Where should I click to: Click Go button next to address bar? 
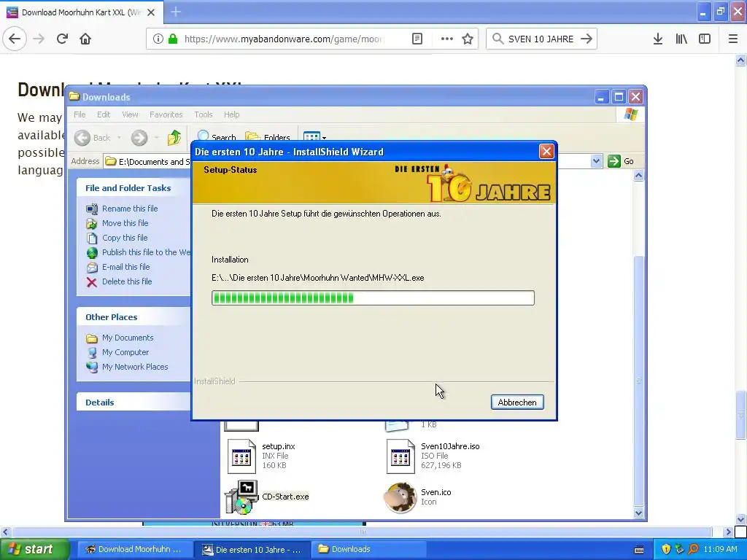621,161
